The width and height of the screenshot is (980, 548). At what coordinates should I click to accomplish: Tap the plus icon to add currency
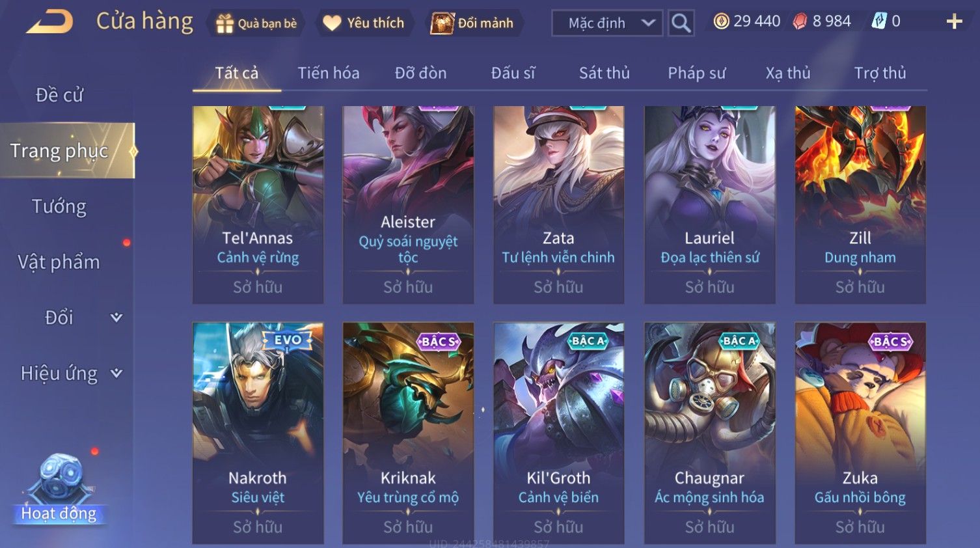click(954, 21)
